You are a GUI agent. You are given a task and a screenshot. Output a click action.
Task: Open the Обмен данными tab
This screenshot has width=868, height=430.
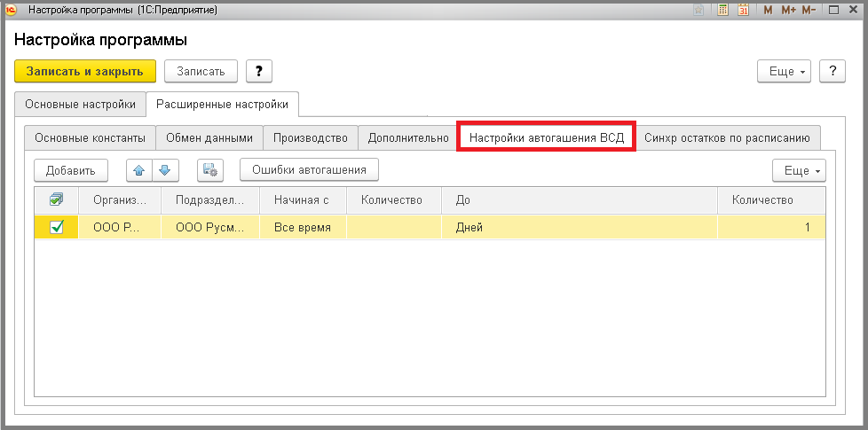pyautogui.click(x=209, y=137)
